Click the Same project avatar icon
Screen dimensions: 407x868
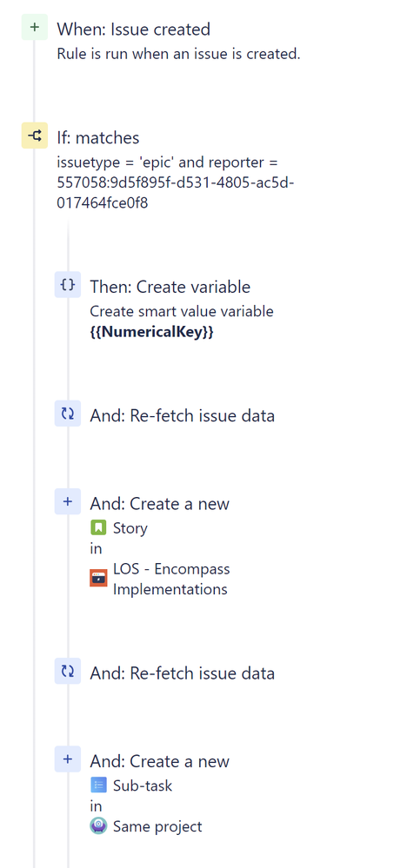point(98,826)
